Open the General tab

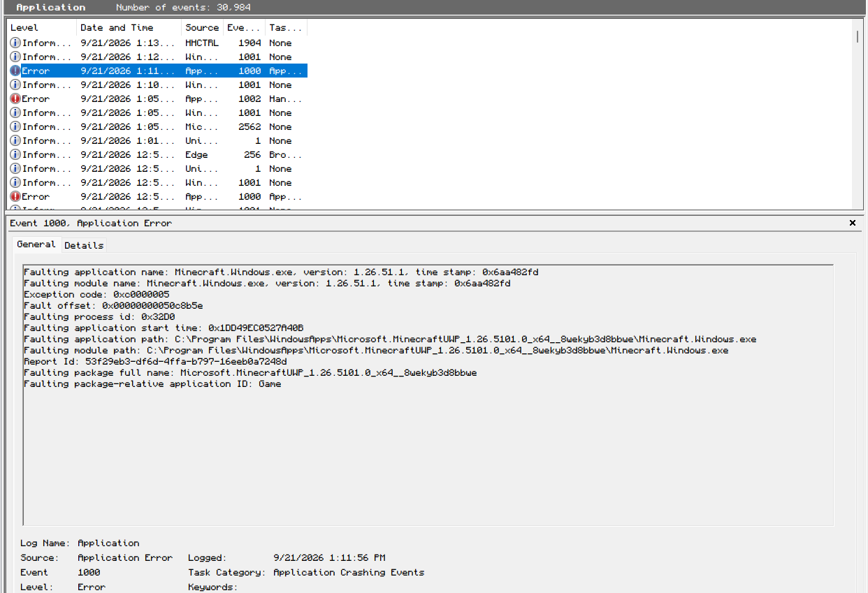pos(36,244)
